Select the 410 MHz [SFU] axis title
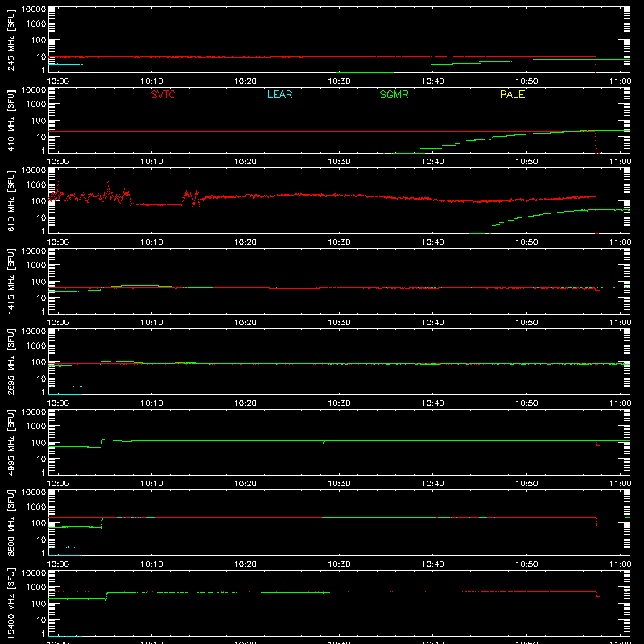 10,120
